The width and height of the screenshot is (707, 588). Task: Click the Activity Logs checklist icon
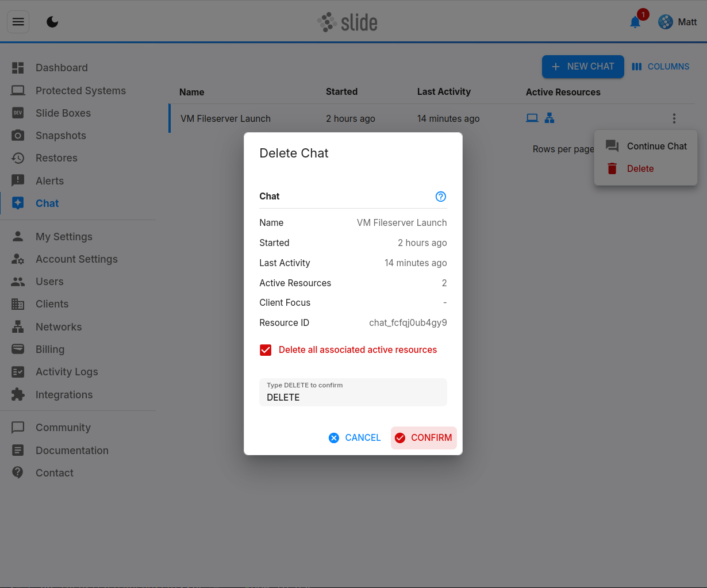pos(18,372)
